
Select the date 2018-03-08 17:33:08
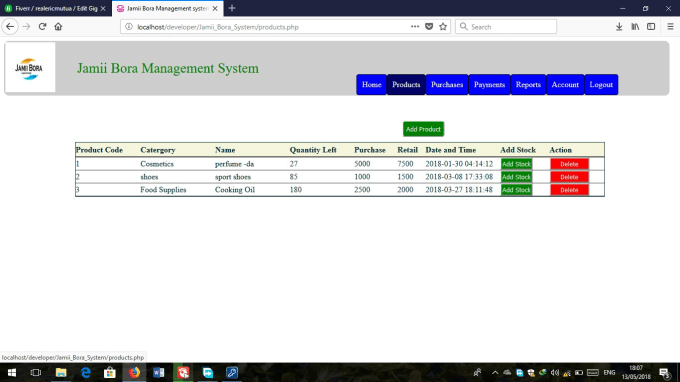click(459, 177)
